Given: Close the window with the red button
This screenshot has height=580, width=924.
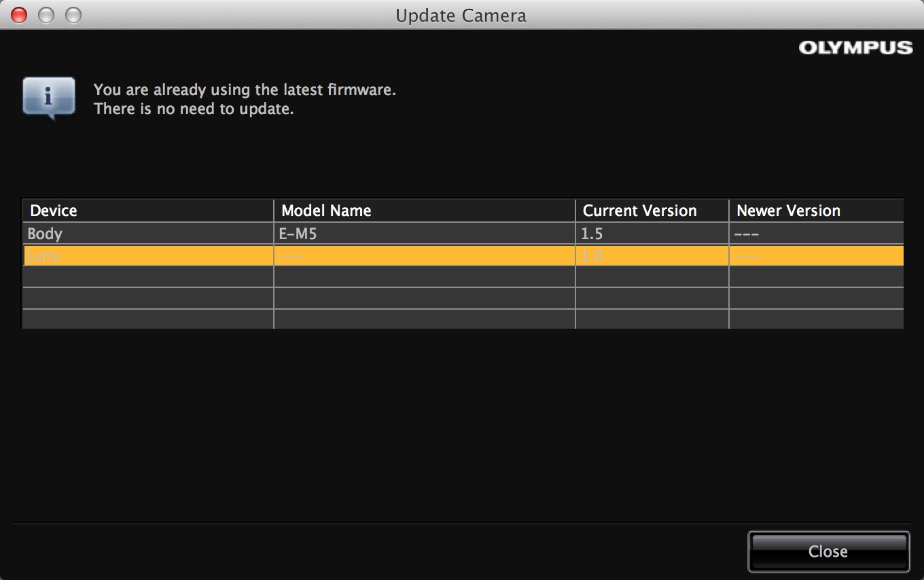Looking at the screenshot, I should (x=19, y=15).
